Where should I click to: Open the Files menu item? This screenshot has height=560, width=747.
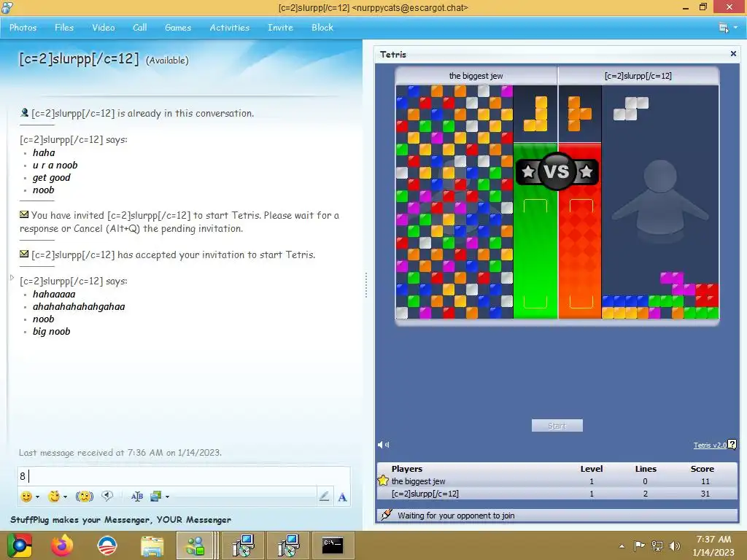tap(64, 28)
